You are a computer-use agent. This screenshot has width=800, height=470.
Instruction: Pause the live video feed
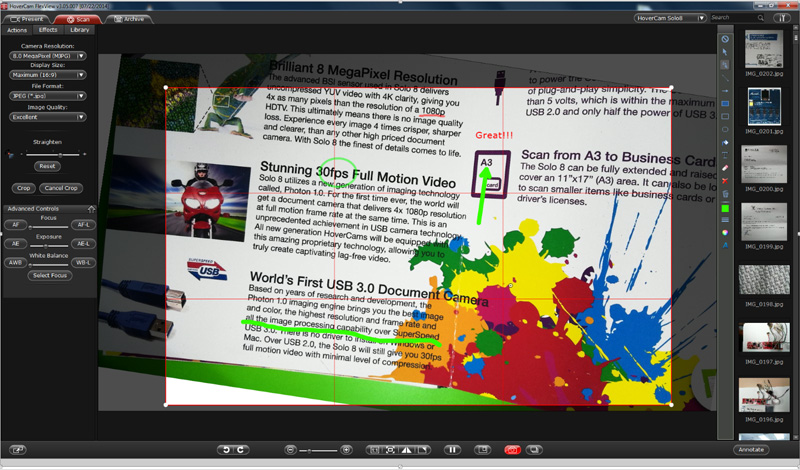(452, 450)
